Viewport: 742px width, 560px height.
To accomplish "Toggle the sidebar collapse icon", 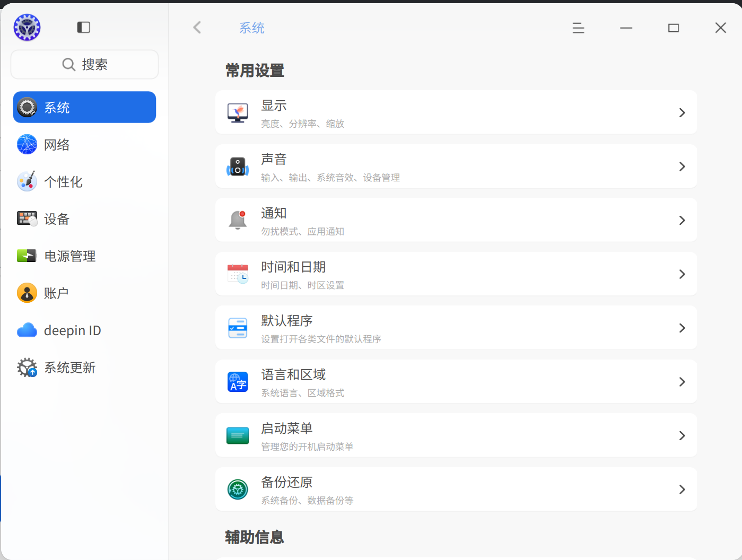I will 84,28.
